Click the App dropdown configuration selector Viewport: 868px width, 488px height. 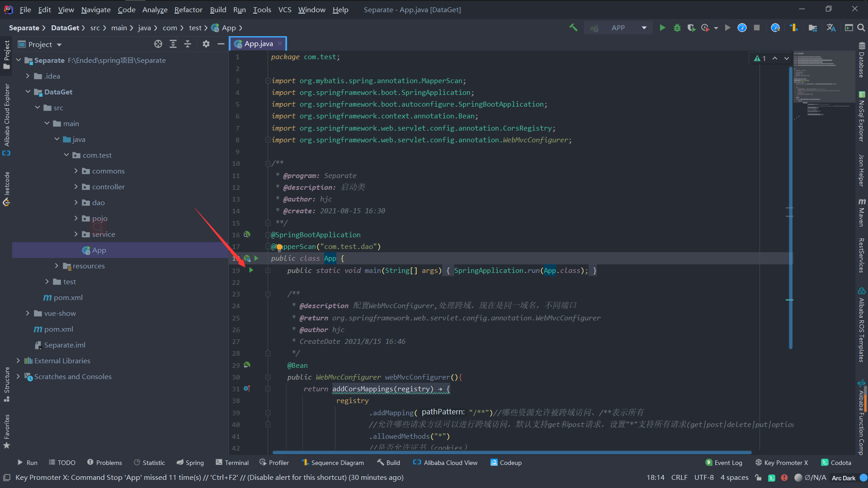(x=628, y=28)
